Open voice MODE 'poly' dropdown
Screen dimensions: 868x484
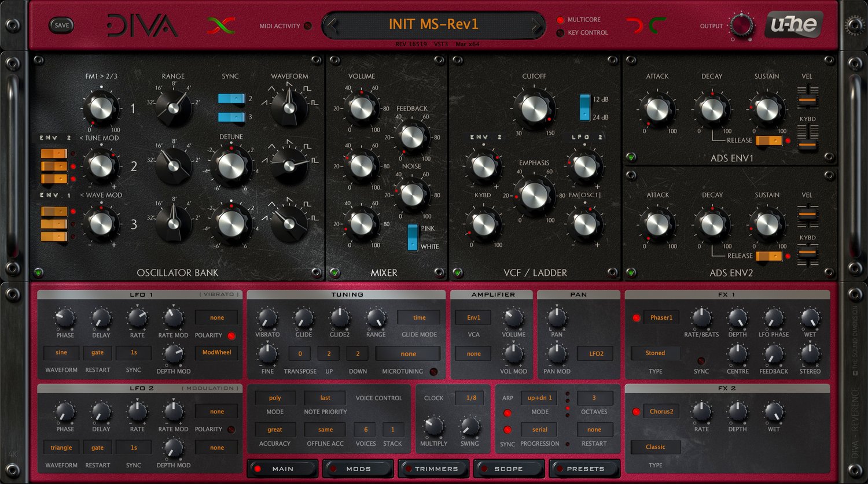(275, 398)
